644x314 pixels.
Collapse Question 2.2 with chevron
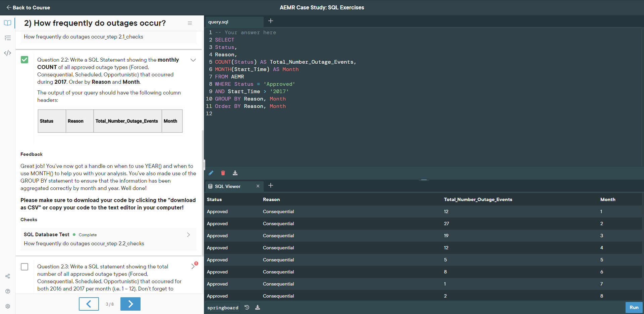(x=193, y=60)
